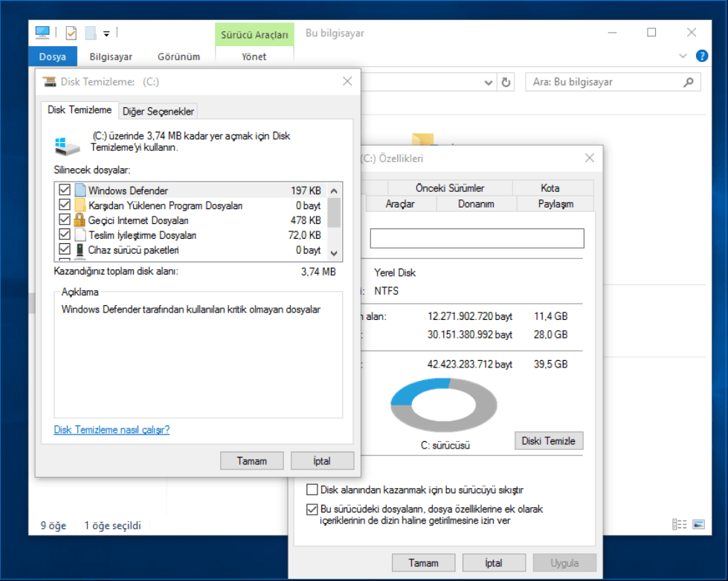This screenshot has width=728, height=581.
Task: Click the file list scroll down arrow
Action: 334,253
